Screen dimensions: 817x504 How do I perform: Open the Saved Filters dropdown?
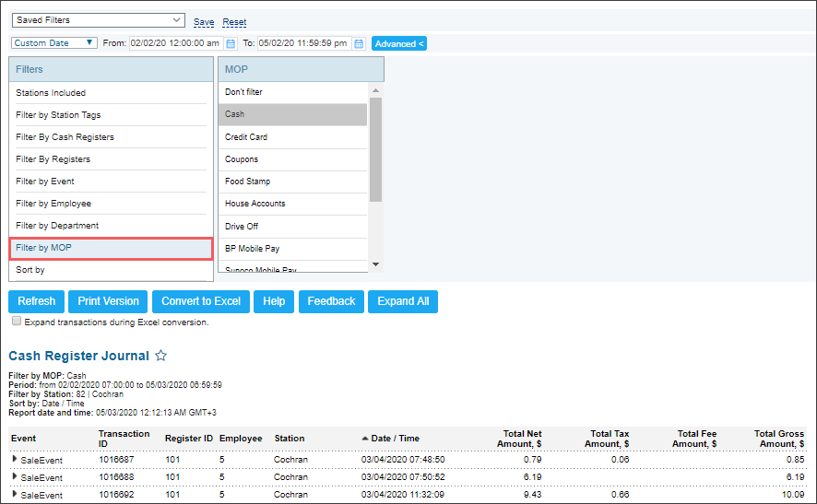coord(98,20)
